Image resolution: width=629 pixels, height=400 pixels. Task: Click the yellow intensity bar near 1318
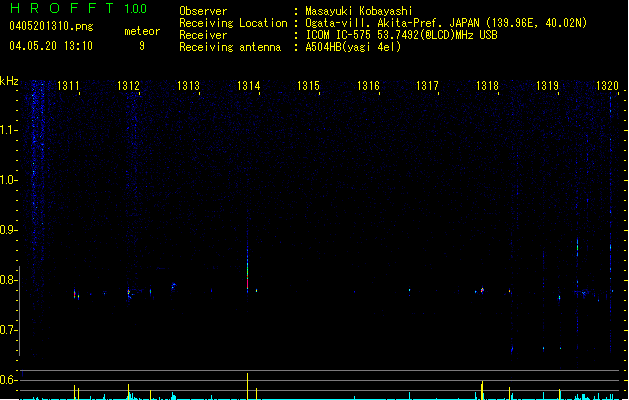coord(482,390)
